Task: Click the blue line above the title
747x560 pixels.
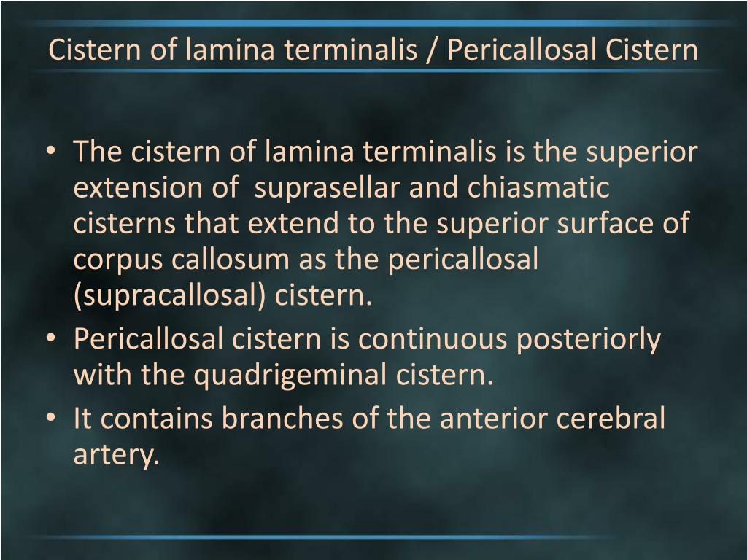Action: pos(373,23)
